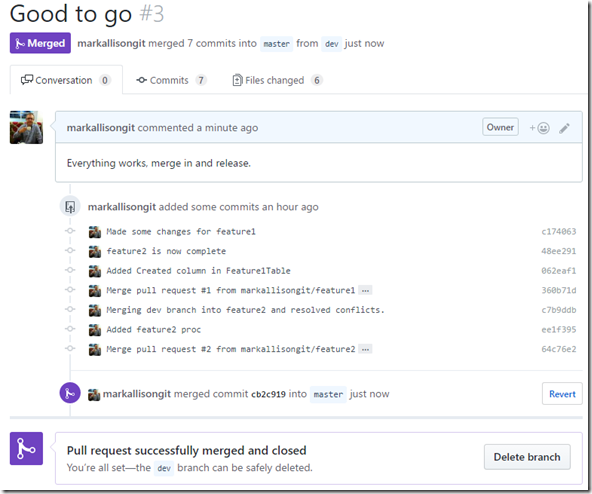This screenshot has height=494, width=592.
Task: Expand ellipsis on pull request #1 merge commit
Action: [x=365, y=290]
